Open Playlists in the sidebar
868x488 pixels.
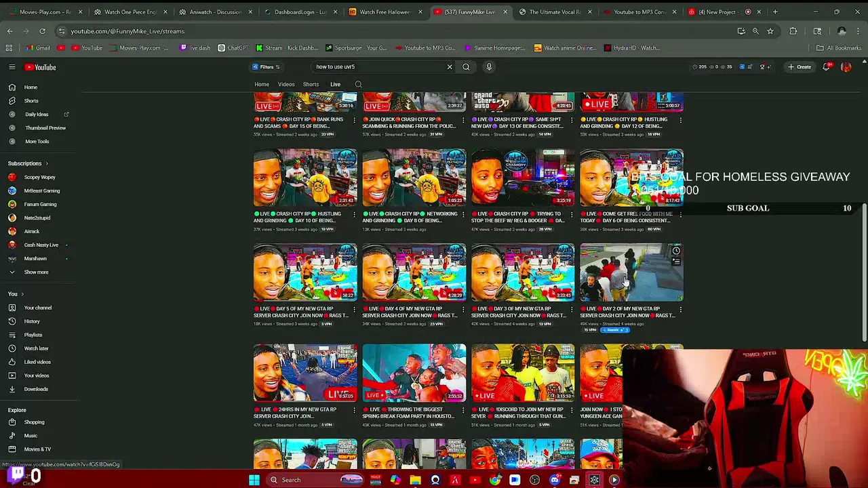[x=33, y=335]
